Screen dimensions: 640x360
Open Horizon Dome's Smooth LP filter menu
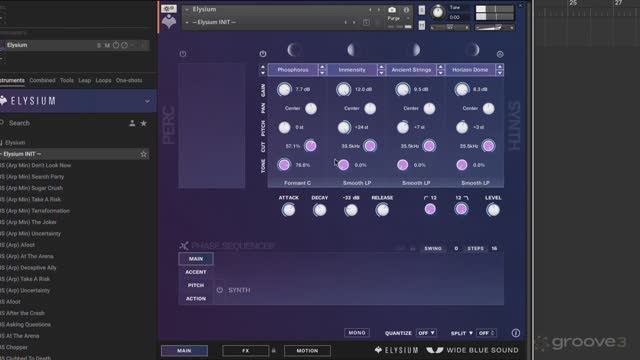tap(475, 183)
